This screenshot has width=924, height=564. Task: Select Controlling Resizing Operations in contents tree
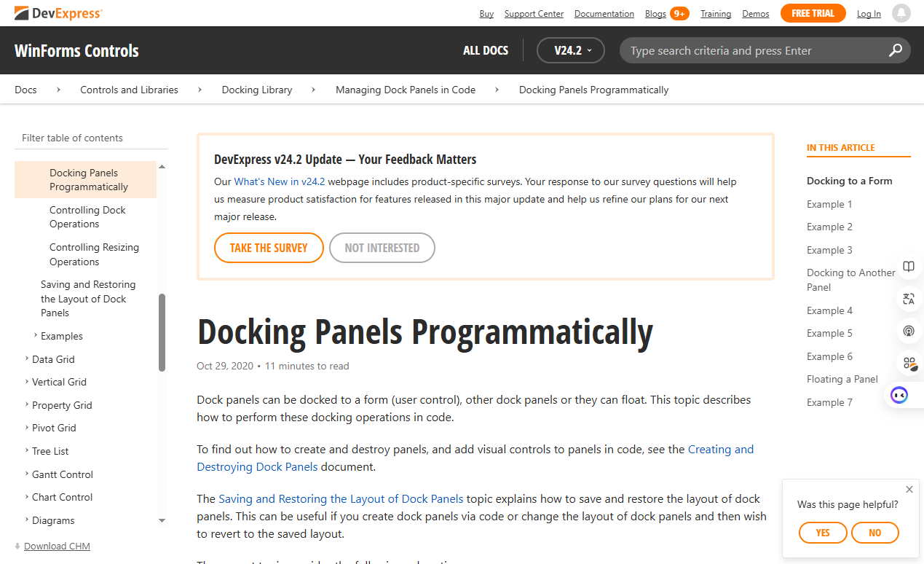(94, 254)
